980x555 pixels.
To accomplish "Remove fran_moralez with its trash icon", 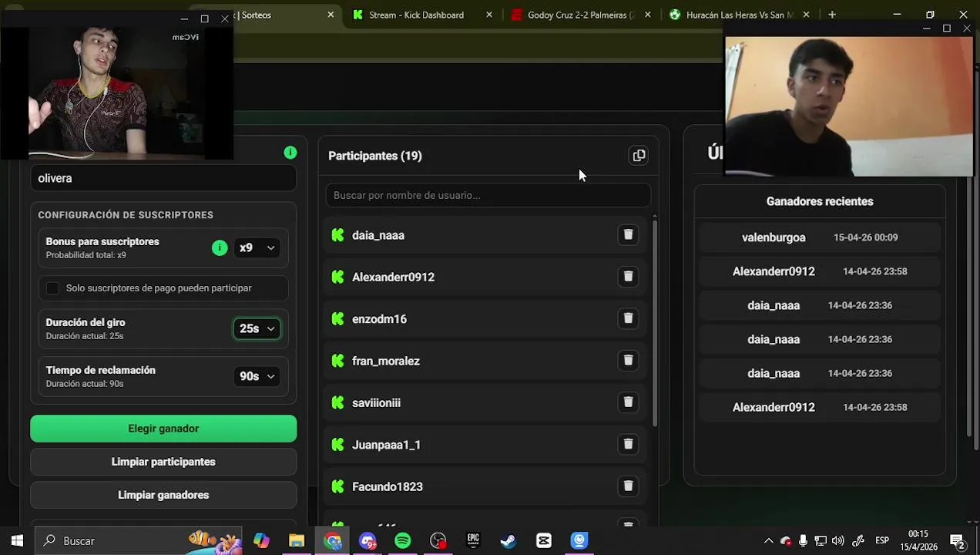I will [x=628, y=360].
